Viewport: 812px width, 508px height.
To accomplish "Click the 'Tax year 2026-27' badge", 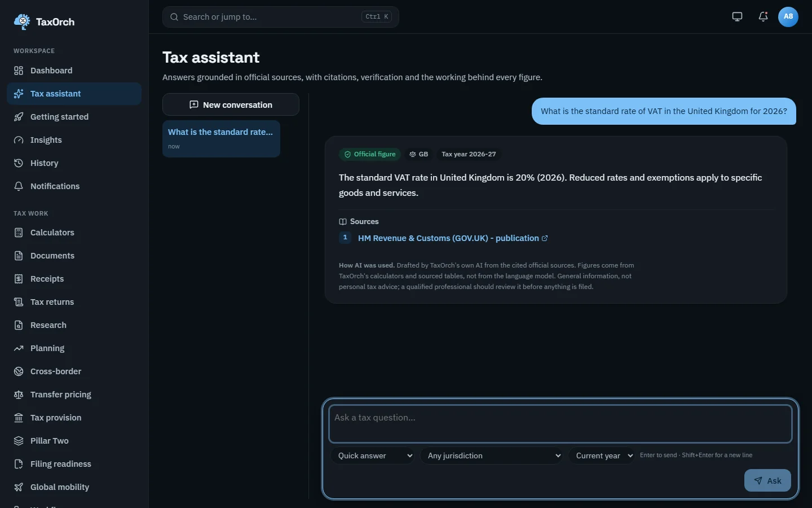I will [469, 154].
